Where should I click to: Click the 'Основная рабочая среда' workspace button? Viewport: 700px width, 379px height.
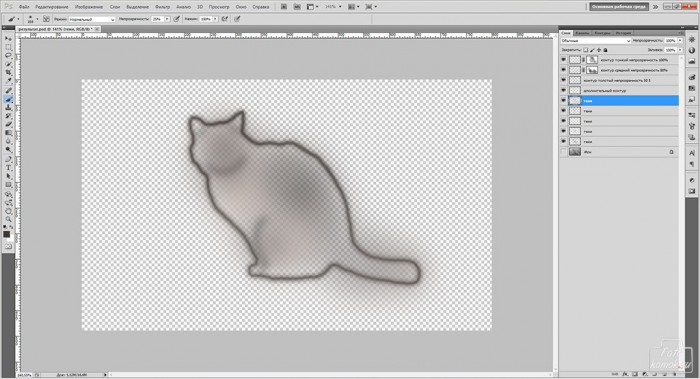[x=619, y=7]
